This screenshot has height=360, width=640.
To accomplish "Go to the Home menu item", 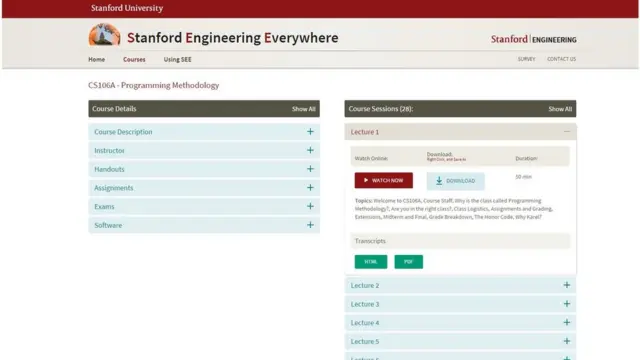I will (96, 59).
